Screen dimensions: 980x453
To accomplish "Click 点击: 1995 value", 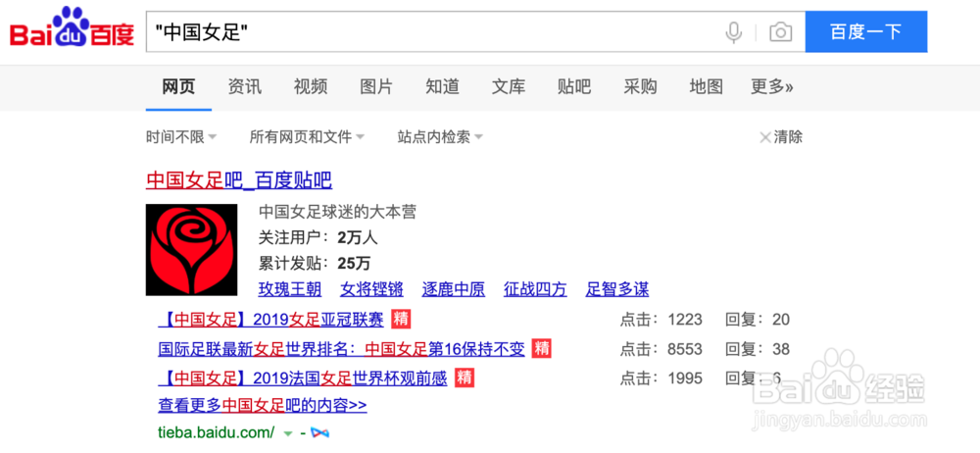I will click(661, 378).
